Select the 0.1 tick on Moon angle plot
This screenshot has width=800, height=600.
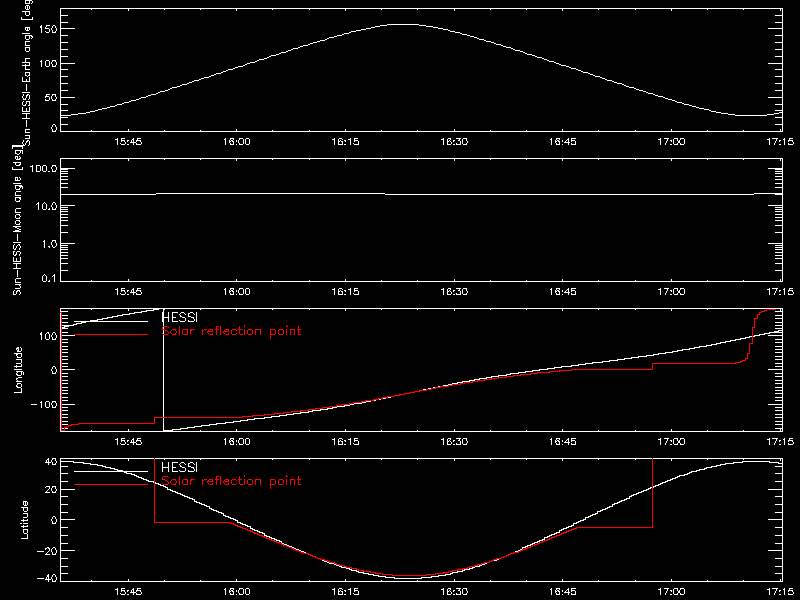[51, 278]
